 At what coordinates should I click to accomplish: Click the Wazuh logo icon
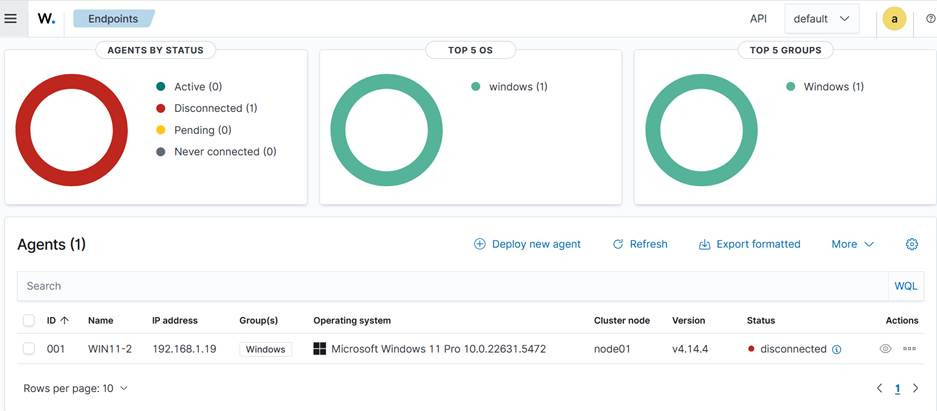[x=46, y=18]
